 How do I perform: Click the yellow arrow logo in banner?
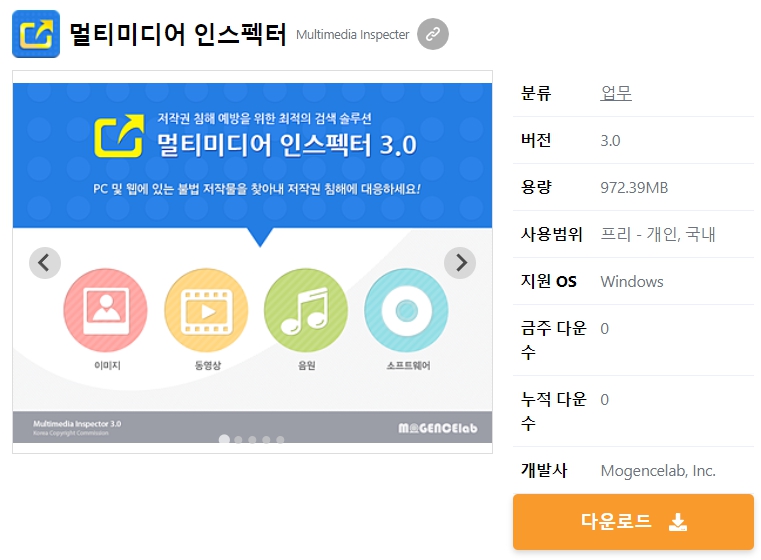pos(119,136)
